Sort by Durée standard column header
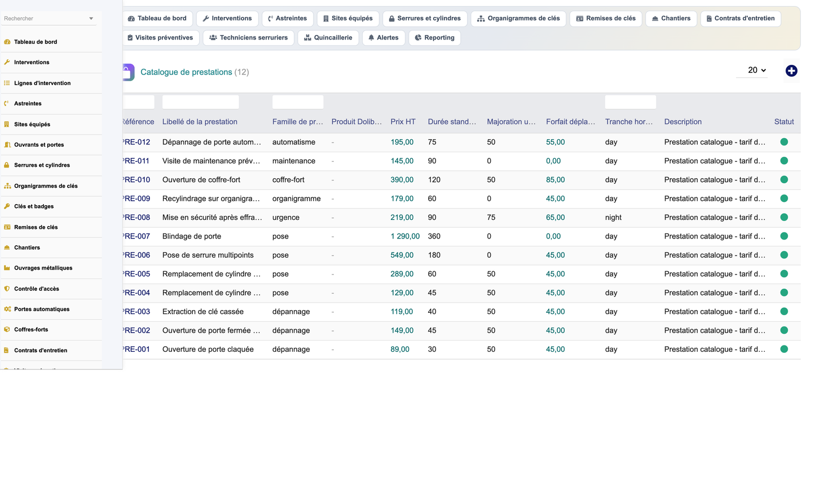This screenshot has height=504, width=815. pyautogui.click(x=452, y=122)
